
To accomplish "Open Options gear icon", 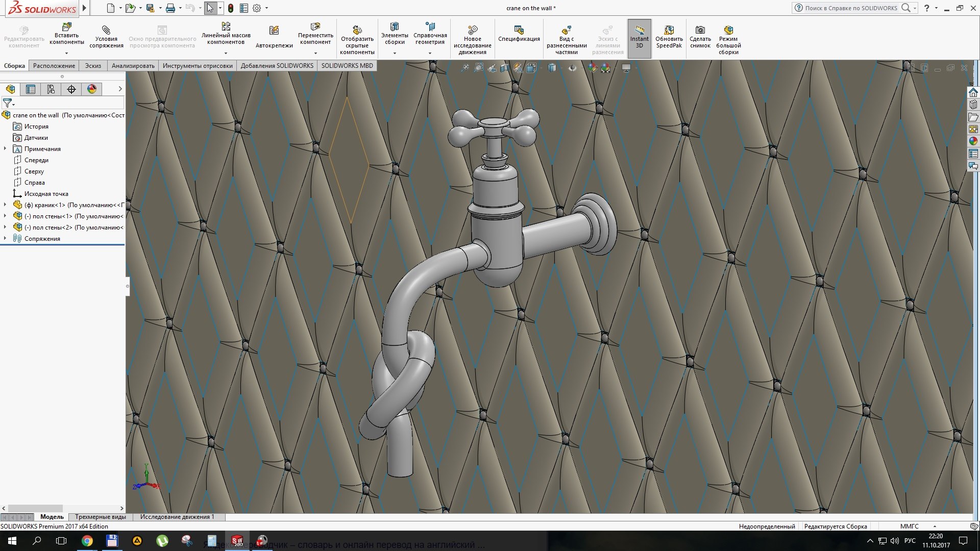I will pyautogui.click(x=257, y=8).
